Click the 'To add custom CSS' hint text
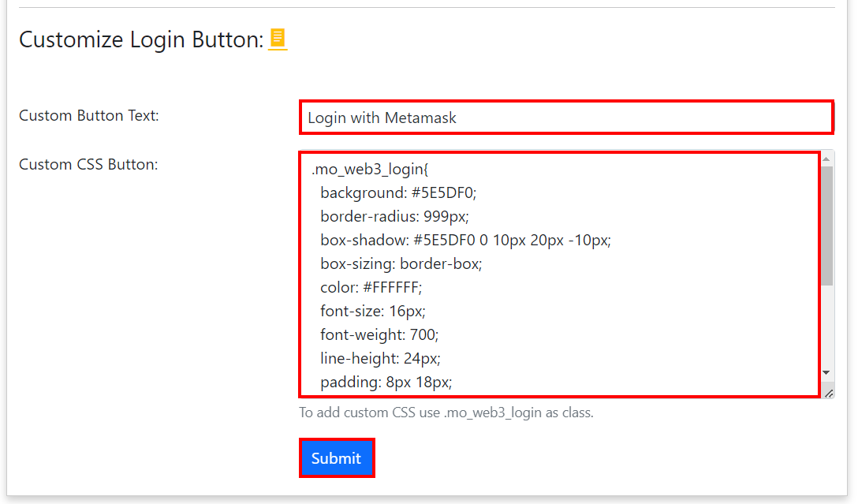The image size is (858, 504). click(446, 413)
